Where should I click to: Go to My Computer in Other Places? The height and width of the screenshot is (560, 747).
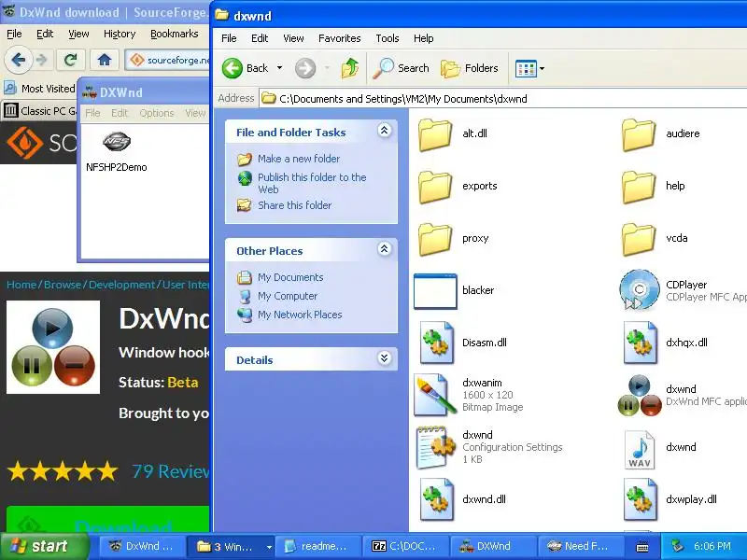click(288, 296)
